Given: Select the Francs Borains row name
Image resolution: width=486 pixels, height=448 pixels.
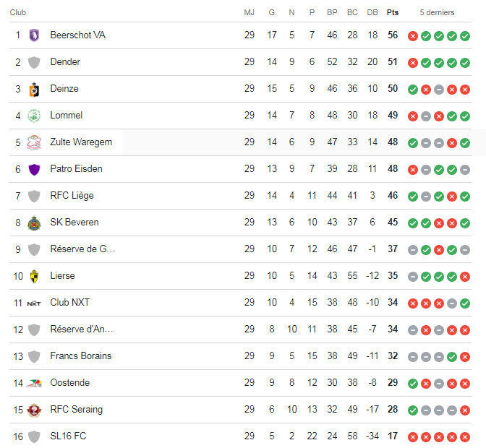Looking at the screenshot, I should pyautogui.click(x=80, y=356).
